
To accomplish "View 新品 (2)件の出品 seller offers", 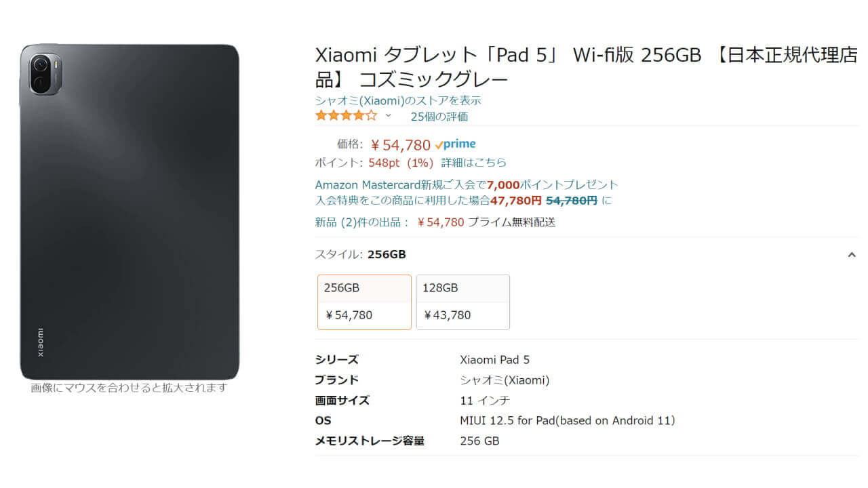I will [360, 222].
